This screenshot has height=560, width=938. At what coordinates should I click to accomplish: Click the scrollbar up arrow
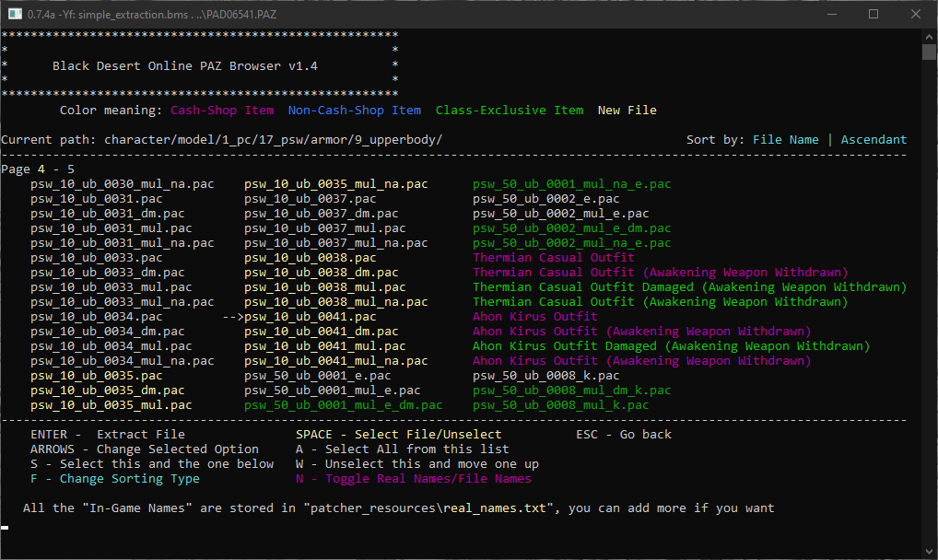coord(929,36)
